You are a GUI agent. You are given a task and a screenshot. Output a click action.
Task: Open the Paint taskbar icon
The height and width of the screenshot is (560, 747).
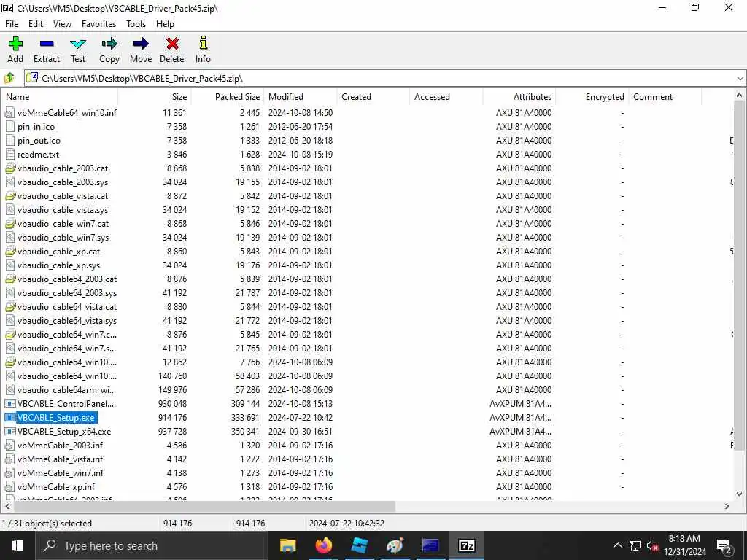pos(395,545)
